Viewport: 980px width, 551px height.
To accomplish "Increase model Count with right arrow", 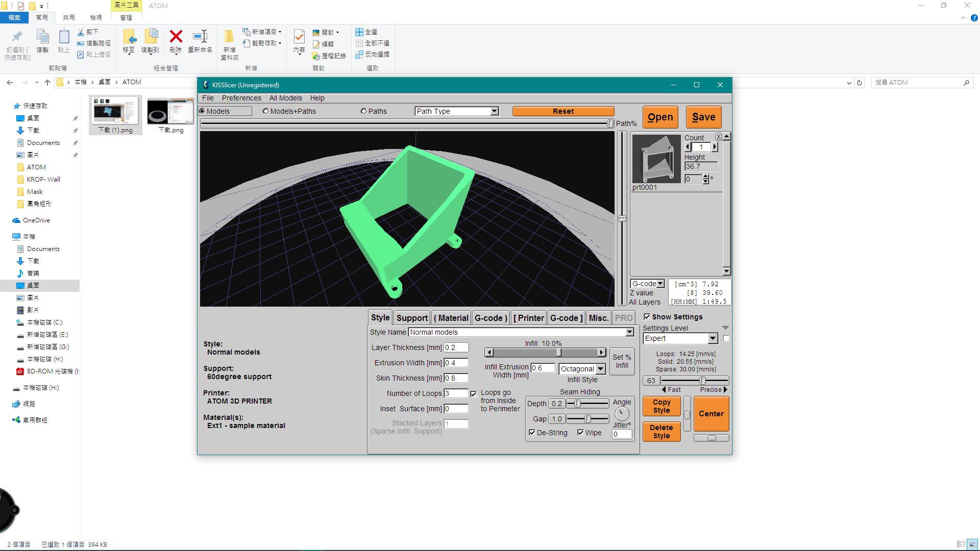I will pyautogui.click(x=715, y=147).
